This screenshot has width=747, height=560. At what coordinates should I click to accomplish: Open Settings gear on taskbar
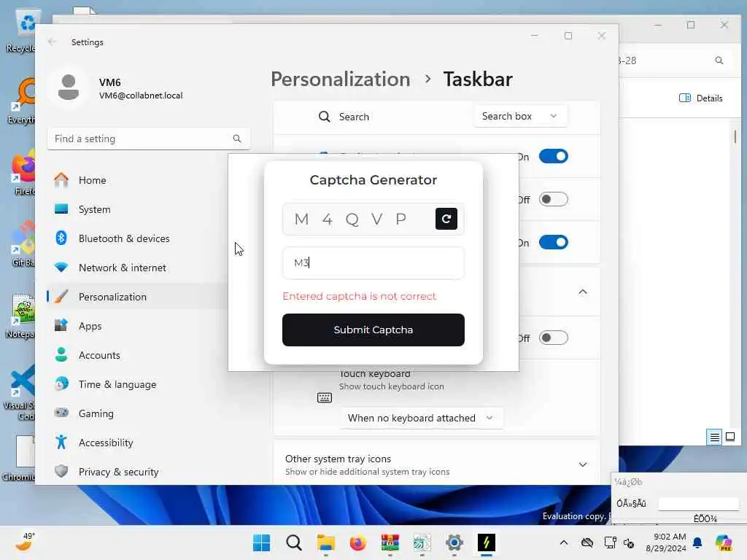point(454,542)
